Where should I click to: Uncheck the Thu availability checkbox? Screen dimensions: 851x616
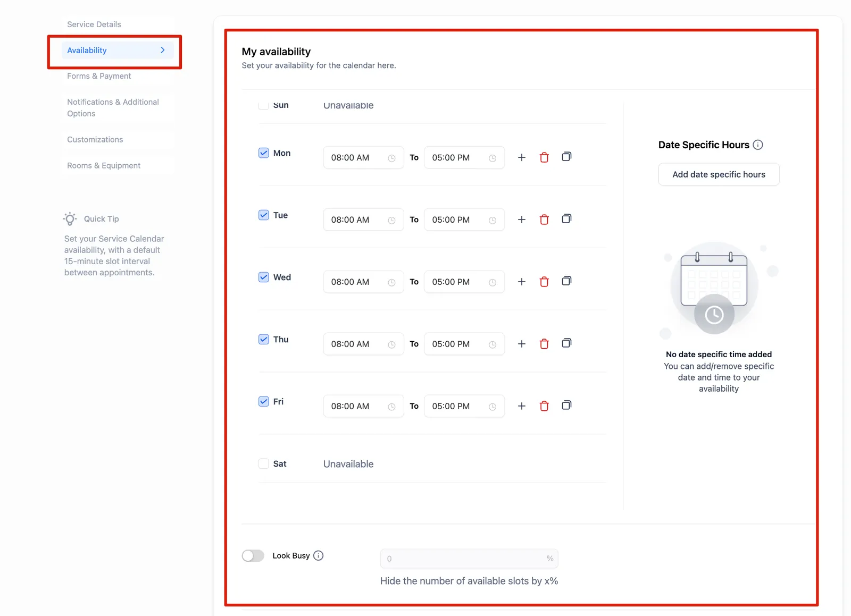(264, 340)
